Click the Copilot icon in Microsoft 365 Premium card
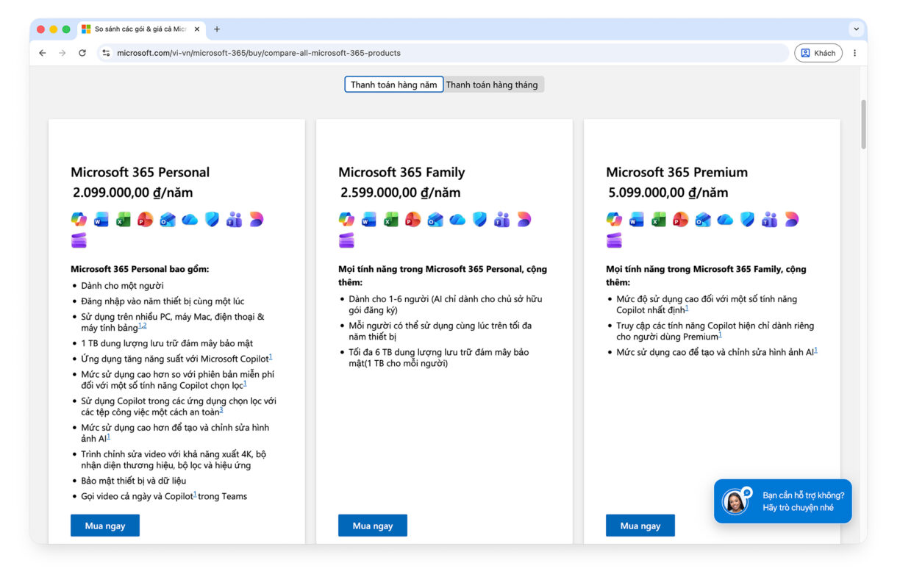The height and width of the screenshot is (588, 900). point(614,219)
